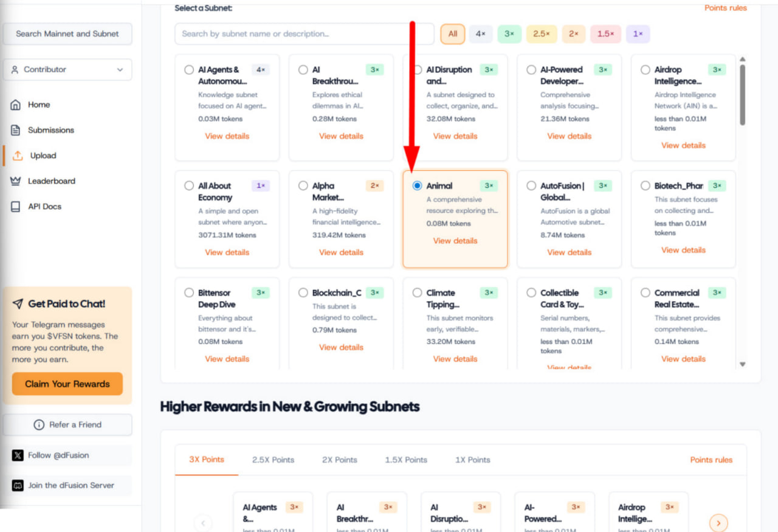The height and width of the screenshot is (532, 778).
Task: Click the Claim Your Rewards button
Action: (x=67, y=384)
